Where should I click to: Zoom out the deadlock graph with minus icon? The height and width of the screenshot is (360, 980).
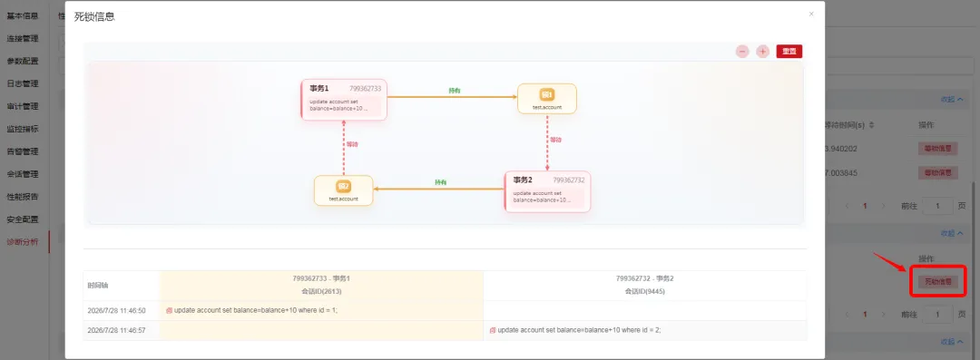(x=742, y=52)
